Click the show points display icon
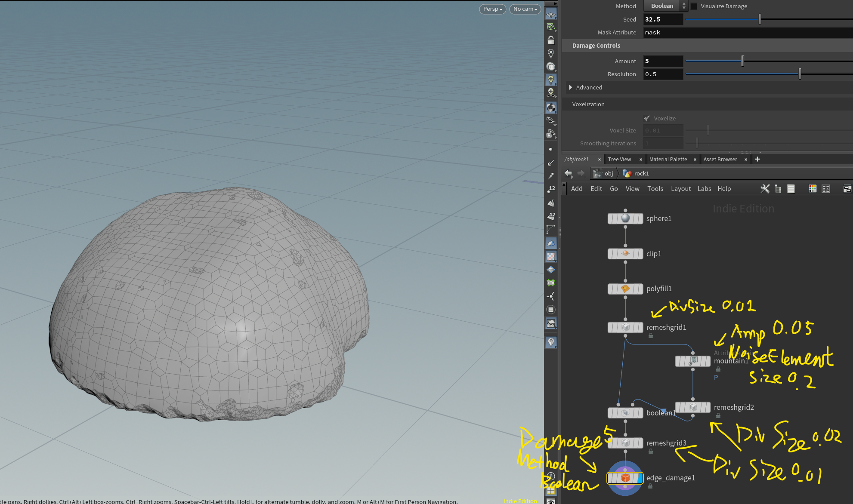Image resolution: width=853 pixels, height=504 pixels. point(550,149)
